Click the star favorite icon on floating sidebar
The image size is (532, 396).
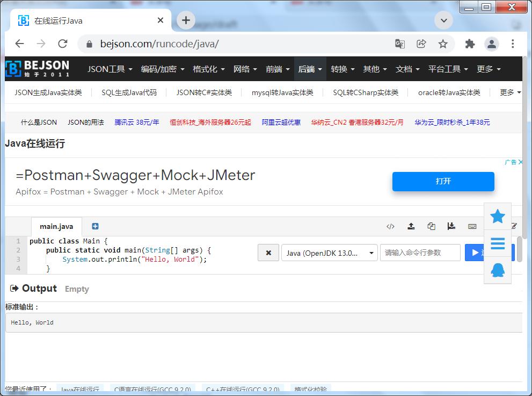coord(498,217)
